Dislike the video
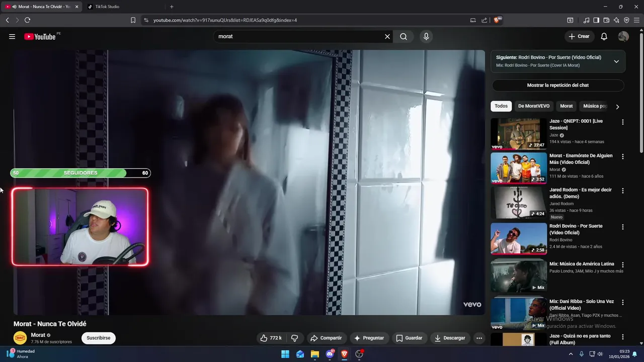The image size is (644, 362). (x=295, y=338)
